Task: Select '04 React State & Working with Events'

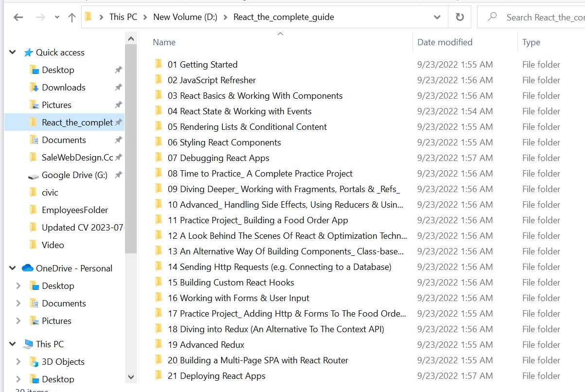Action: (x=240, y=111)
